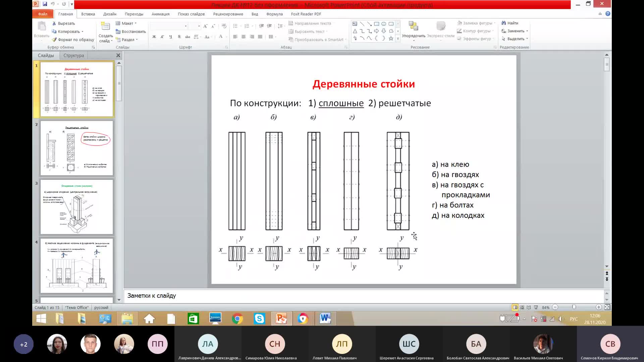644x362 pixels.
Task: Click Restore (Восстановить) slide layout
Action: pos(130,32)
